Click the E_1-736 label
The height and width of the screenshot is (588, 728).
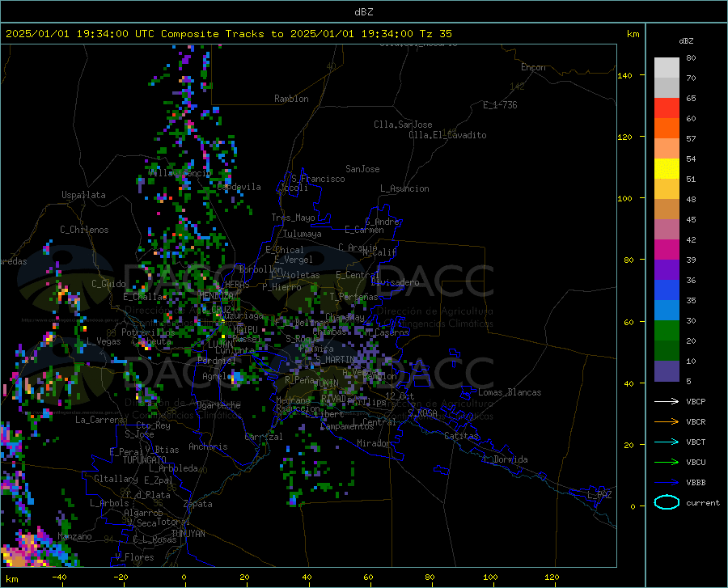(500, 105)
